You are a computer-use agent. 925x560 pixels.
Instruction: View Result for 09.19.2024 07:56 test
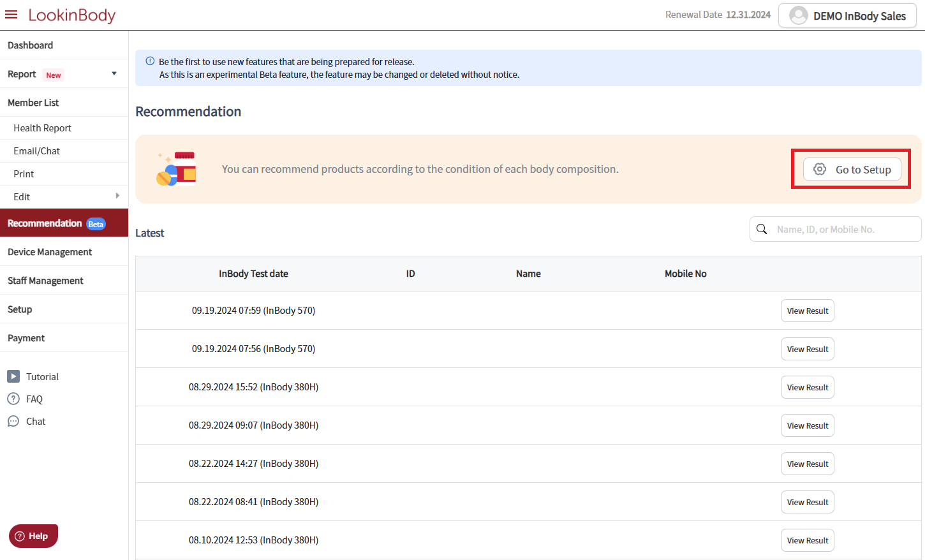pos(808,349)
